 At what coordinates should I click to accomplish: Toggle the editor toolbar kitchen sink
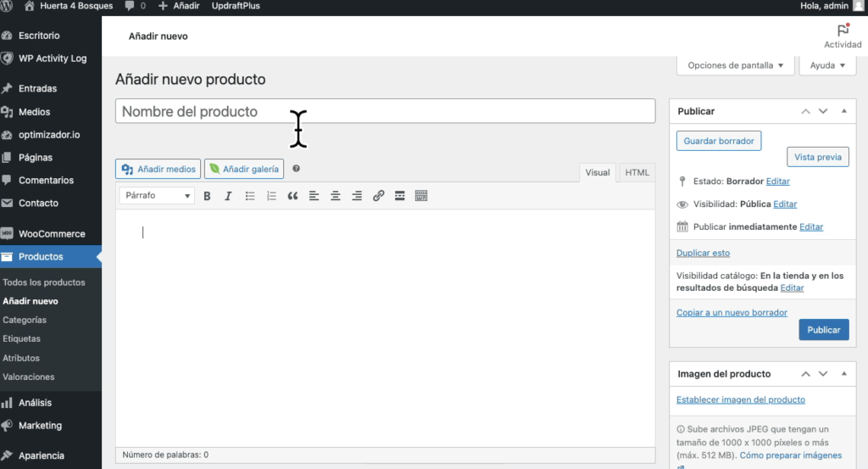point(421,196)
